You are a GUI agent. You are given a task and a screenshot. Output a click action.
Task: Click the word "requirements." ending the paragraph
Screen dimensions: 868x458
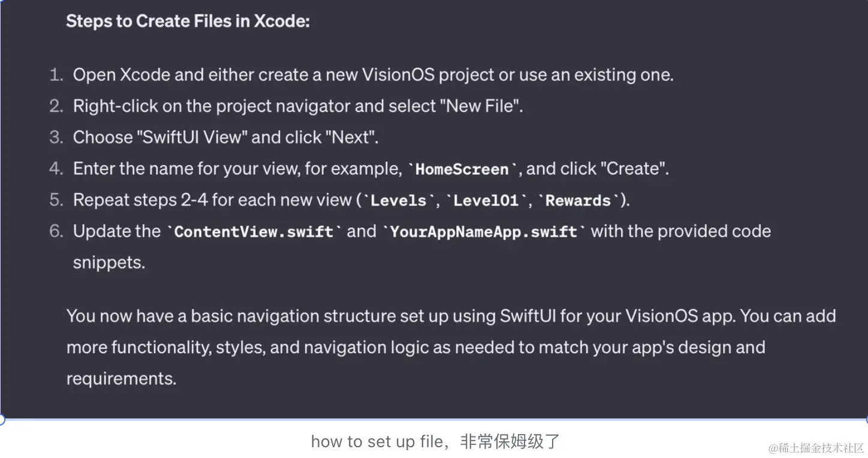(x=121, y=379)
